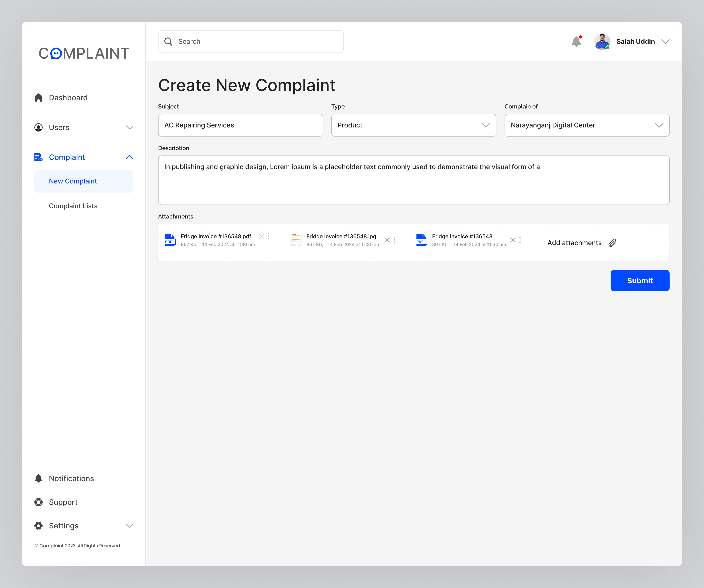Remove the Fridge Invoice #136548.pdf attachment

click(262, 236)
